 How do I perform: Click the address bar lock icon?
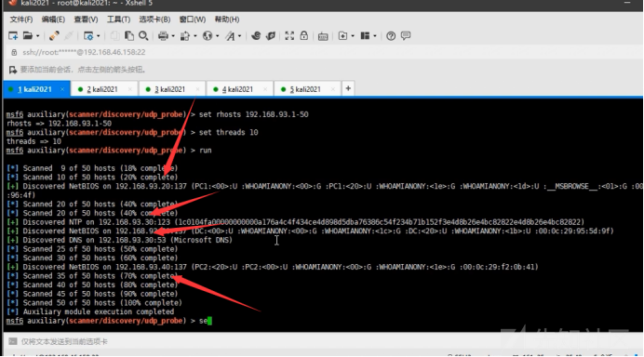14,52
